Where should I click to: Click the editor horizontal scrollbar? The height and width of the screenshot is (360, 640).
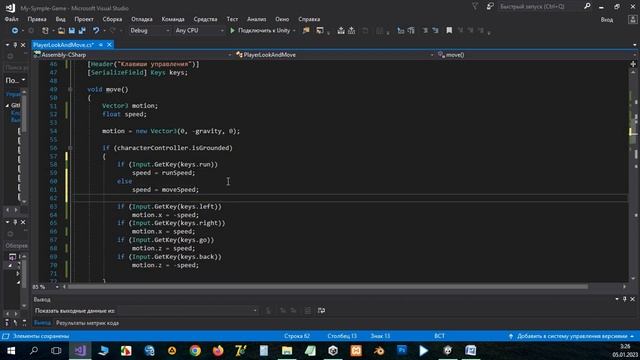(x=329, y=287)
